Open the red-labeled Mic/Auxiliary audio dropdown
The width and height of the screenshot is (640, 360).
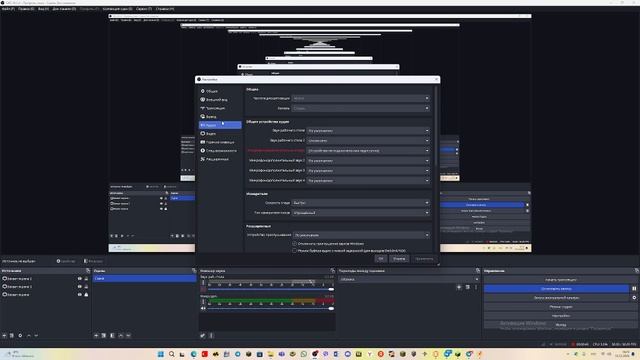pyautogui.click(x=368, y=151)
